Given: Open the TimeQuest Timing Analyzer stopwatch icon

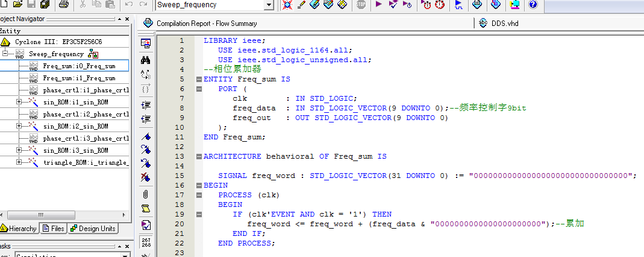Looking at the screenshot, I should coord(440,4).
